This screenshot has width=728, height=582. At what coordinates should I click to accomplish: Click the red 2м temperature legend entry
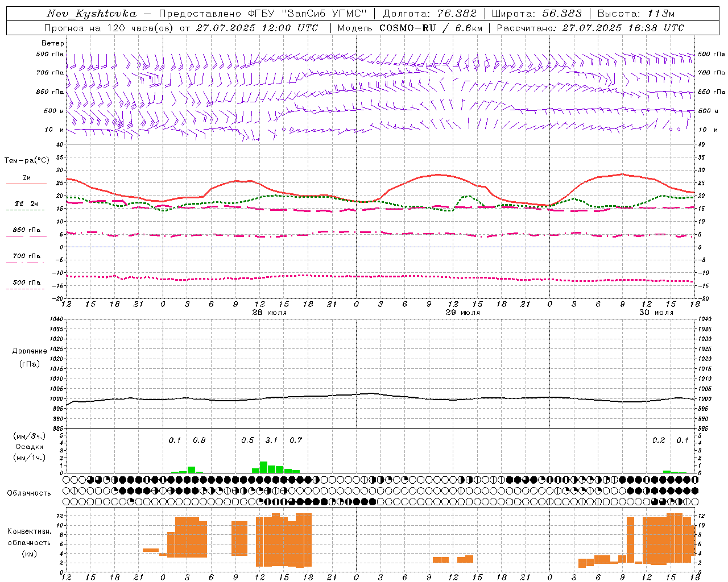(x=27, y=178)
